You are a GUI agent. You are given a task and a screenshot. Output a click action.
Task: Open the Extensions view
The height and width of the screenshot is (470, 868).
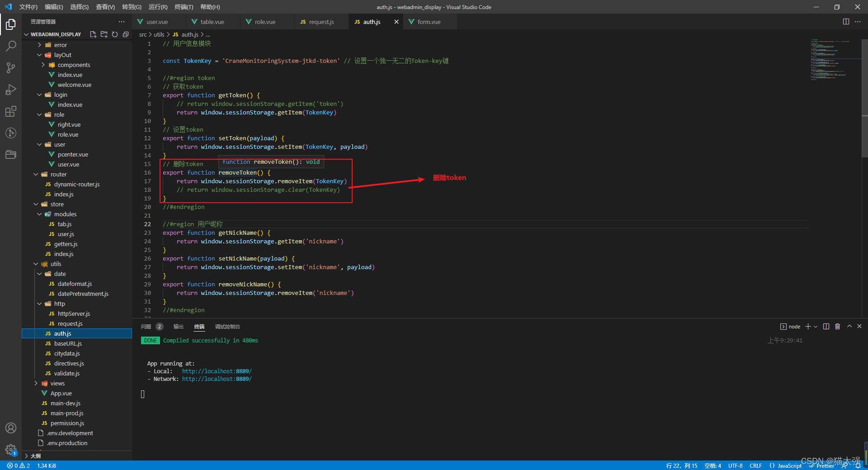11,111
